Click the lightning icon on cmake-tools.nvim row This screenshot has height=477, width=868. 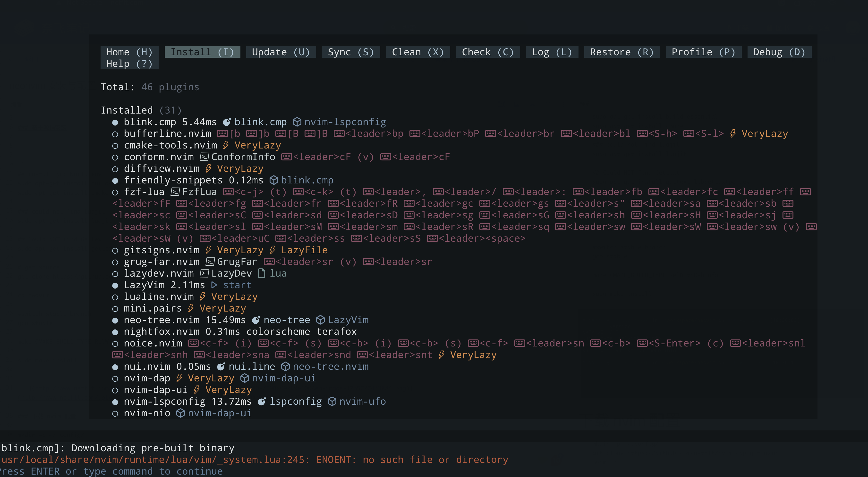click(226, 145)
